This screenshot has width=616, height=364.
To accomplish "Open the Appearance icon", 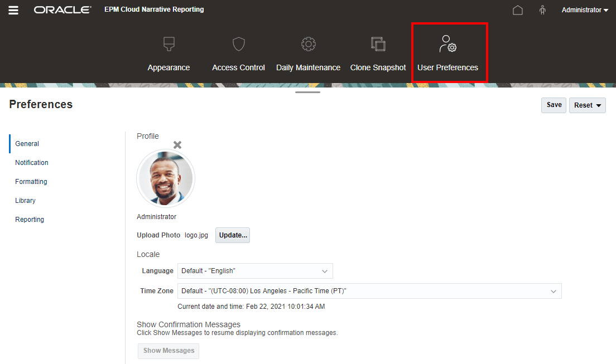I will 169,44.
